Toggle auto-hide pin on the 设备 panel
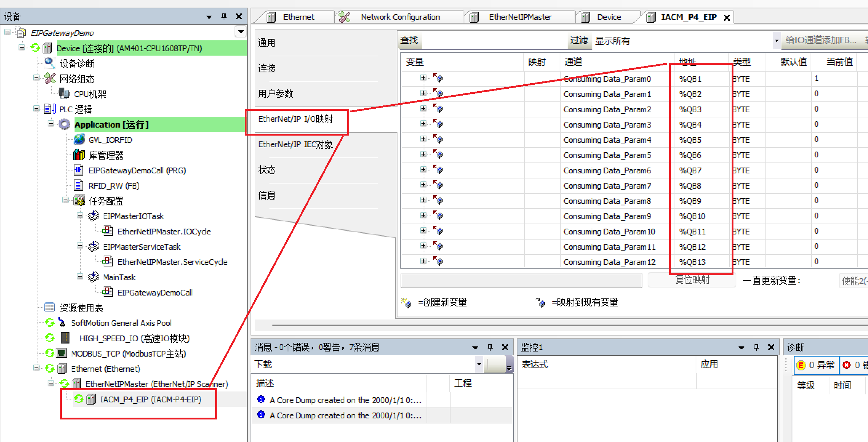Image resolution: width=868 pixels, height=442 pixels. (224, 16)
